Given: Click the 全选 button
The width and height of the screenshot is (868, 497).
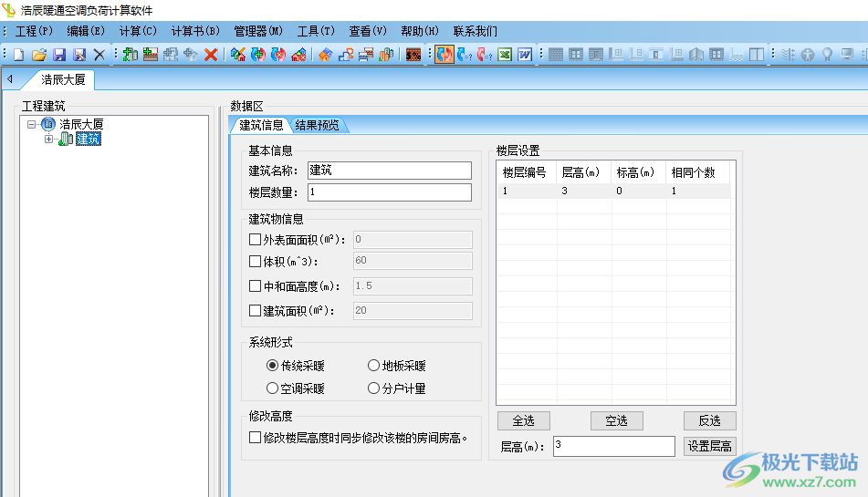Looking at the screenshot, I should click(x=524, y=420).
